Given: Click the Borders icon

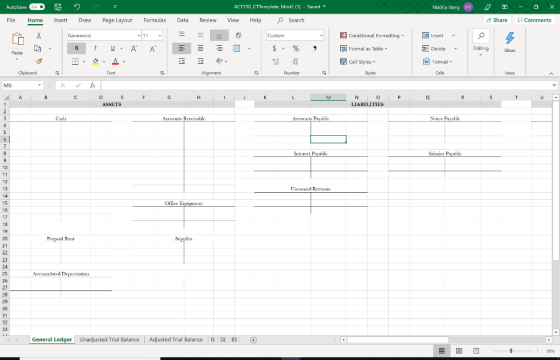Looking at the screenshot, I should 75,61.
